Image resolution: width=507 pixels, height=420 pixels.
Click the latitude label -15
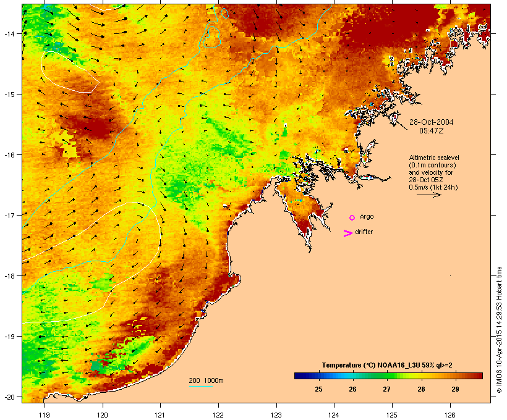pos(9,94)
